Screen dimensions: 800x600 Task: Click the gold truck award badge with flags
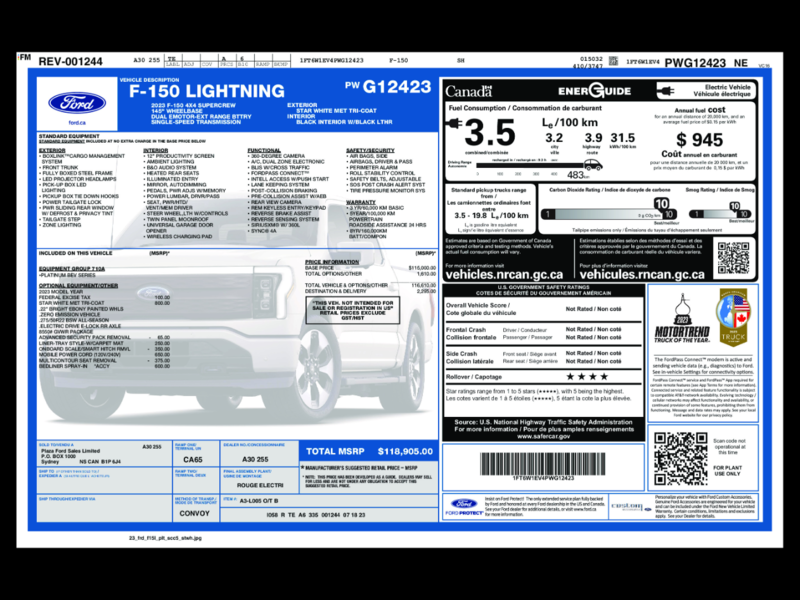[x=734, y=317]
